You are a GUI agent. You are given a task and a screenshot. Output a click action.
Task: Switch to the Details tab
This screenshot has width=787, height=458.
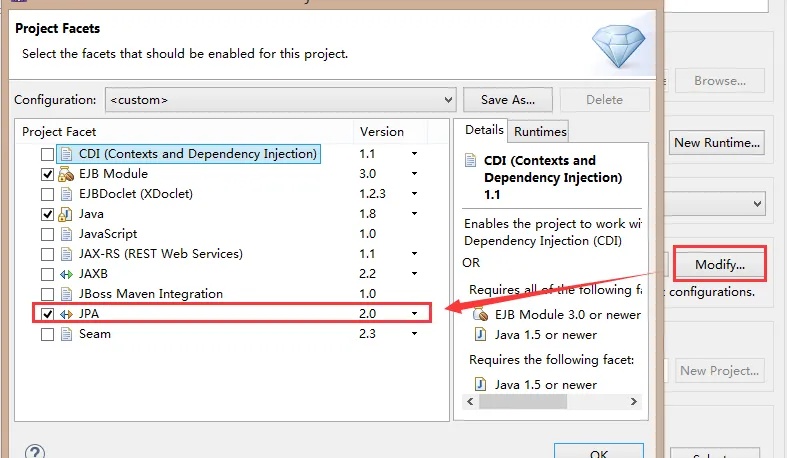point(484,130)
